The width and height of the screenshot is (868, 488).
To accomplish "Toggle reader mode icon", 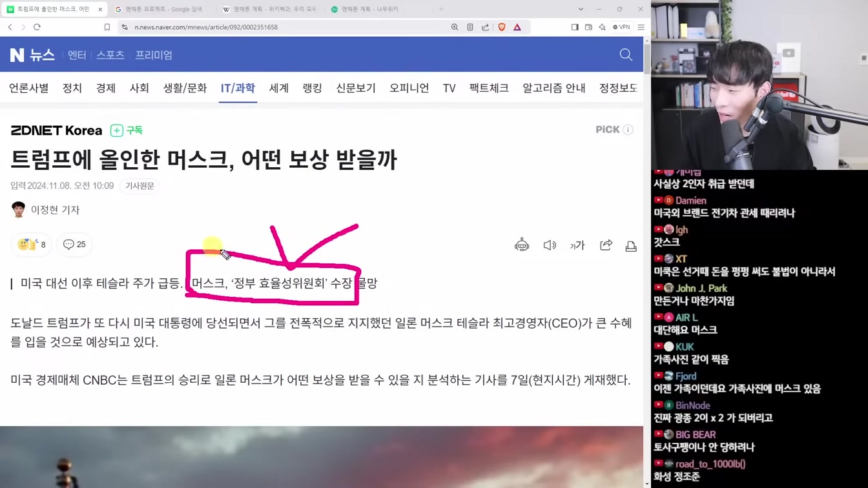I will tap(470, 27).
